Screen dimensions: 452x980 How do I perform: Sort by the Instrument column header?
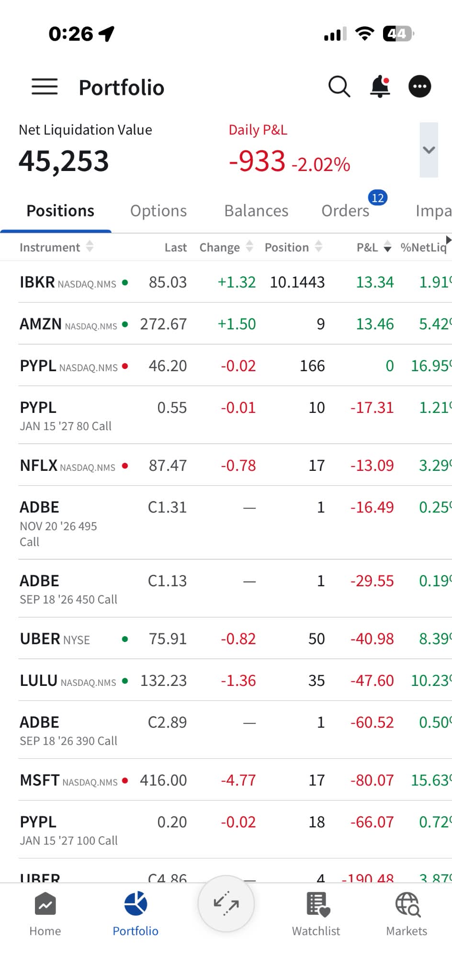click(56, 247)
